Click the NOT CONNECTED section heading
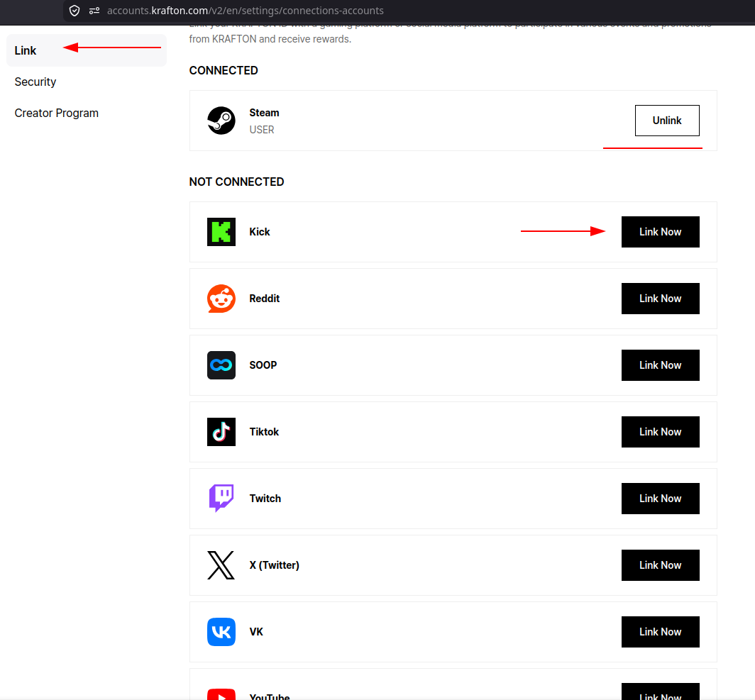Viewport: 755px width, 700px height. coord(236,182)
